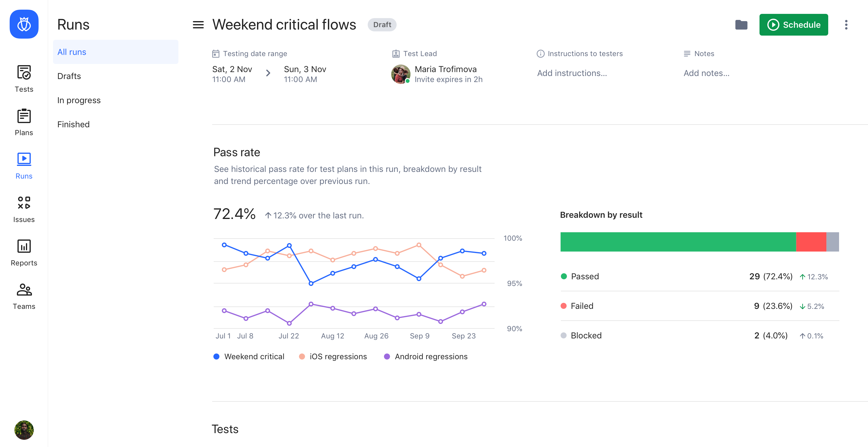The height and width of the screenshot is (447, 868).
Task: Toggle Android regressions legend series
Action: pyautogui.click(x=426, y=356)
